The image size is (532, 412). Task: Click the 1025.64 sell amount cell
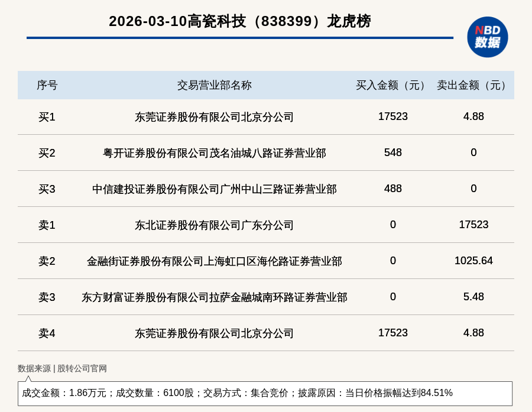pyautogui.click(x=473, y=261)
